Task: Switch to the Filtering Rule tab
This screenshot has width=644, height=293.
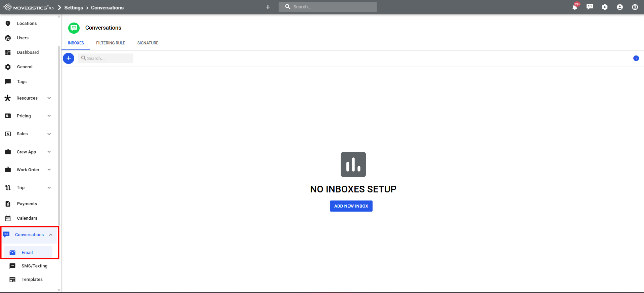Action: coord(111,43)
